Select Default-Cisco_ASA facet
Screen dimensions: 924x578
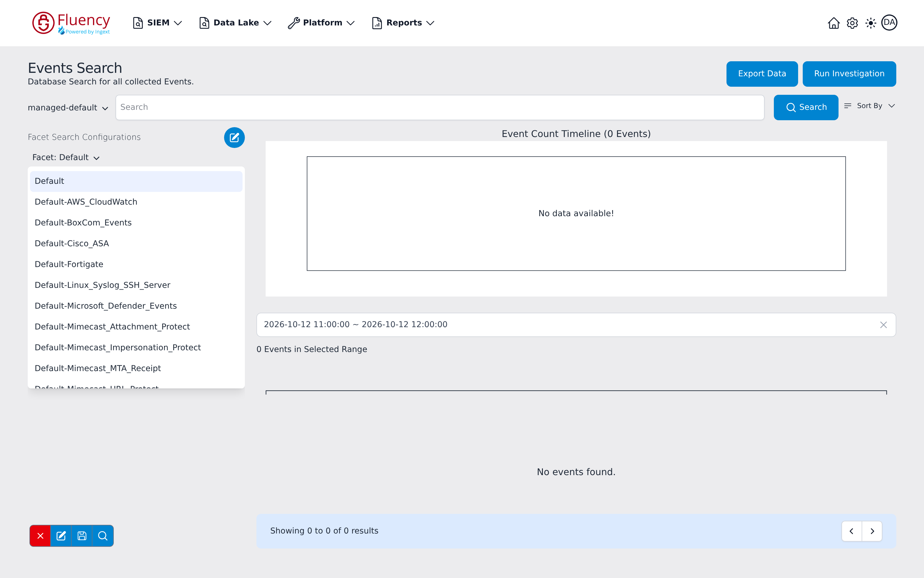click(136, 244)
